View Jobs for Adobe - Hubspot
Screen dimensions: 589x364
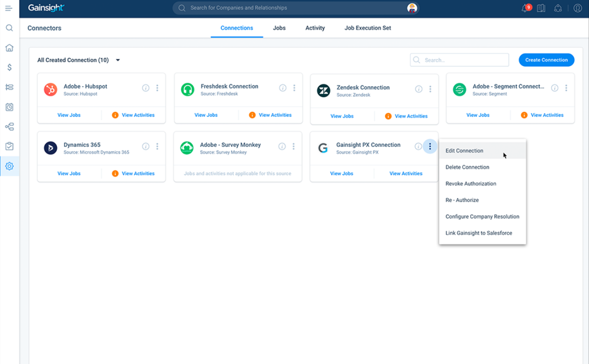click(x=69, y=115)
